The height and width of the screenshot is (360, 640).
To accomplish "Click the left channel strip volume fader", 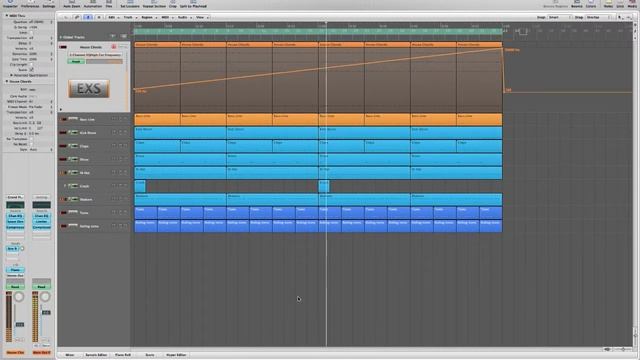I will click(x=20, y=324).
